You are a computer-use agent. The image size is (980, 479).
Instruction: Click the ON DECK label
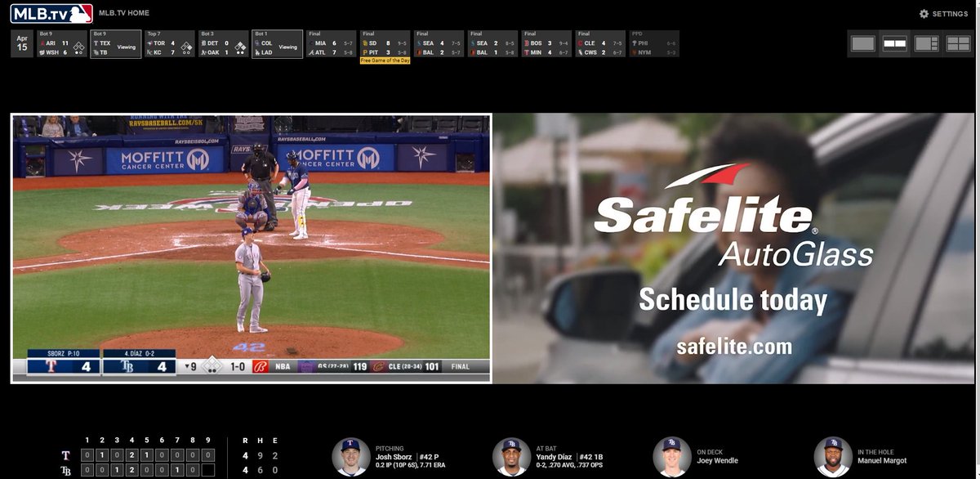pos(710,452)
